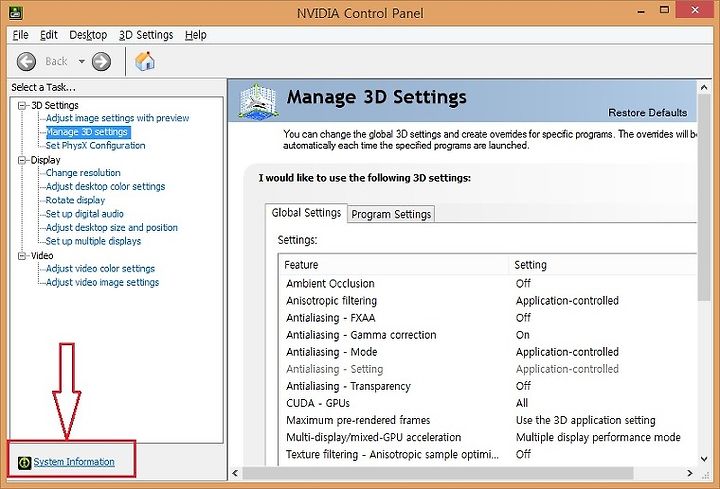Click the vertical scrollbar thumb
The height and width of the screenshot is (489, 720).
[704, 197]
